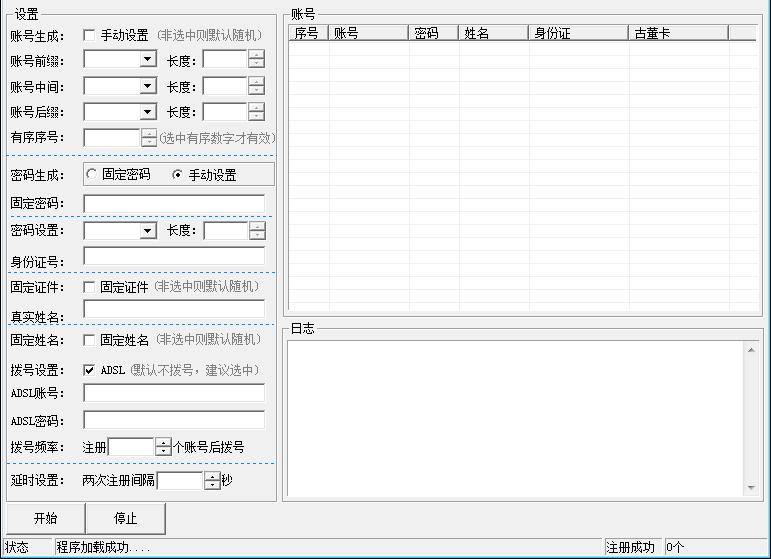Enable the 手动设置 account generation checkbox
The image size is (771, 559).
click(90, 35)
